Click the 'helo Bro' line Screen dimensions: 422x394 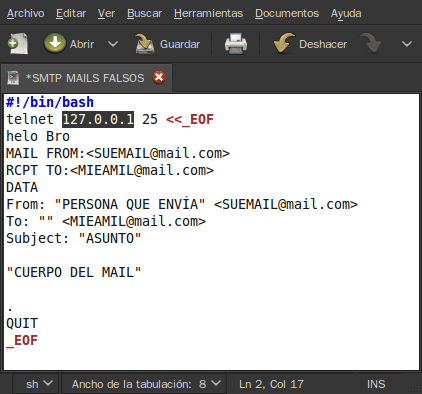pyautogui.click(x=38, y=136)
